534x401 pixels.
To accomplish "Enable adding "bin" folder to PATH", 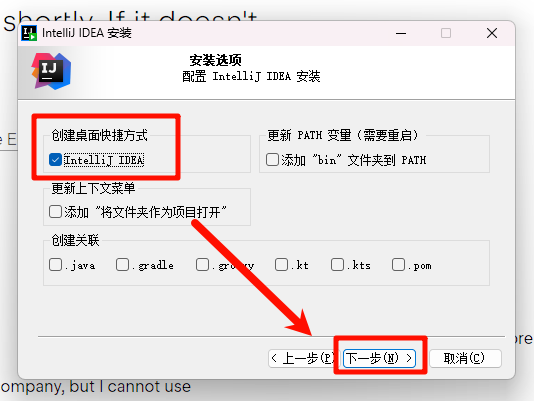I will coord(272,159).
